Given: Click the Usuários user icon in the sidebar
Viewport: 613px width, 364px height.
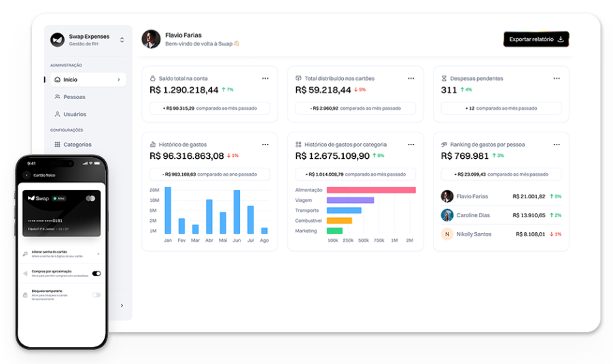Looking at the screenshot, I should tap(57, 114).
